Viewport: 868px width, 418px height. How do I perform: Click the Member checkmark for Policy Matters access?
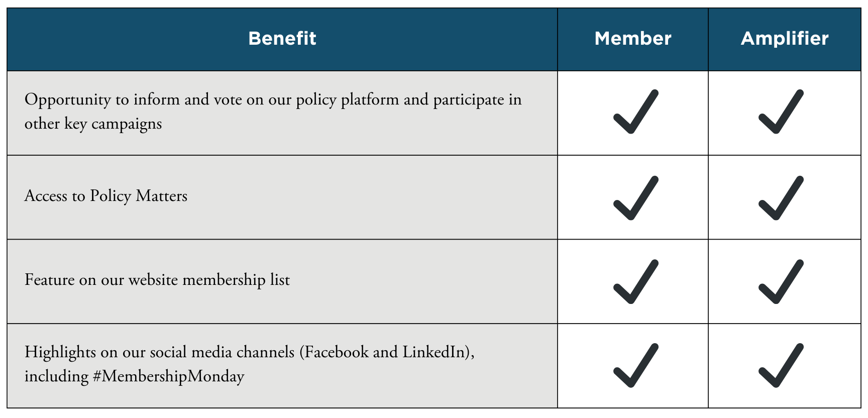pyautogui.click(x=635, y=198)
